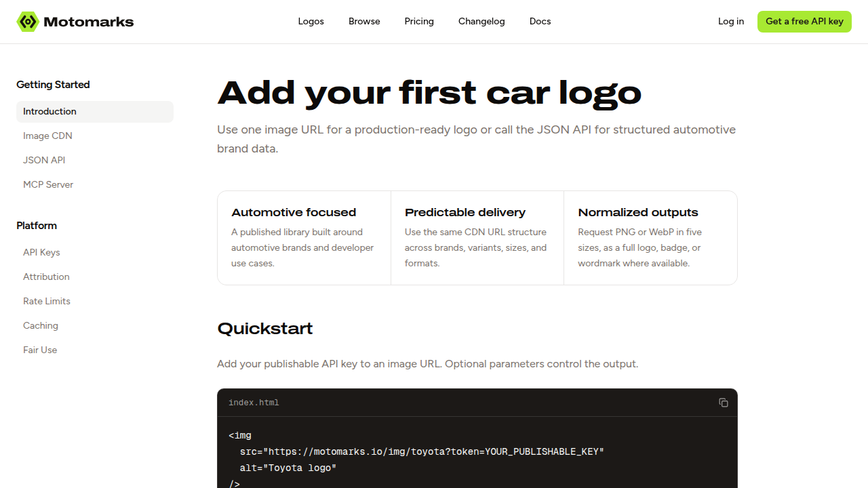868x488 pixels.
Task: Open the Changelog page
Action: tap(481, 22)
